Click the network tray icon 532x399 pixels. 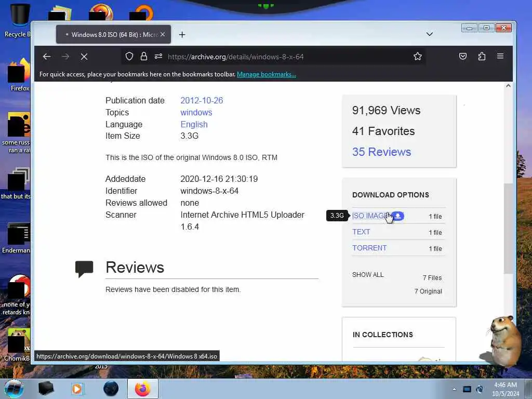click(x=467, y=389)
